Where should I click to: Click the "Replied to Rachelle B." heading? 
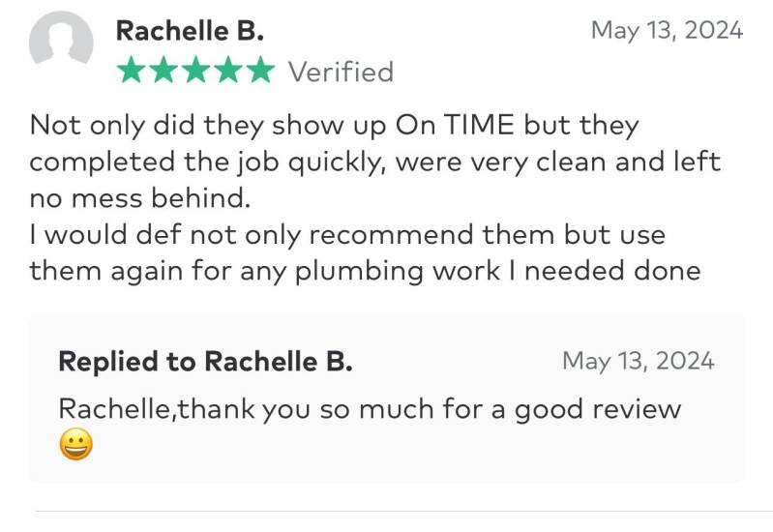(x=205, y=362)
